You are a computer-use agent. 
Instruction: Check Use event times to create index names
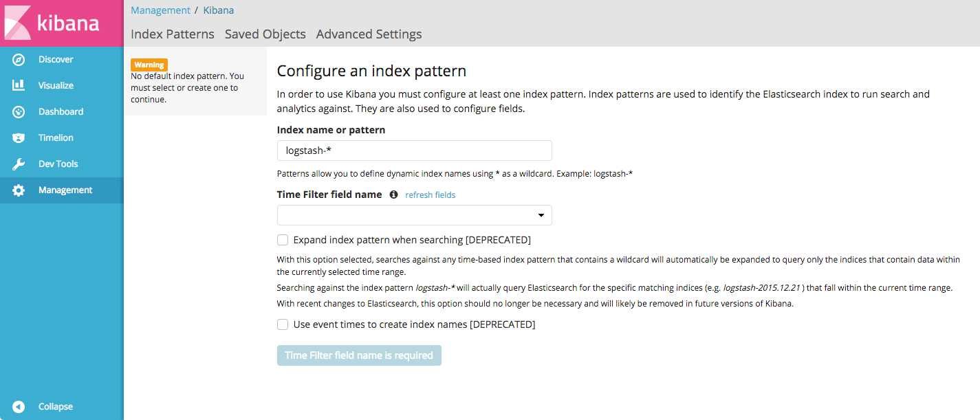point(282,324)
